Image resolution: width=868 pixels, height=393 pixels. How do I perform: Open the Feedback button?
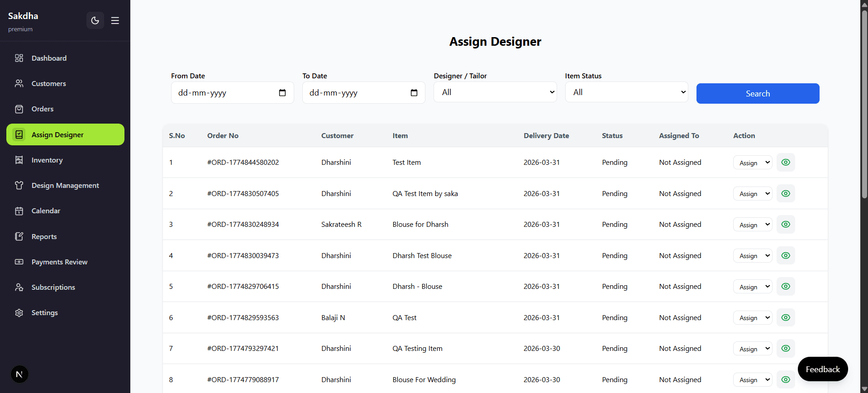click(823, 369)
